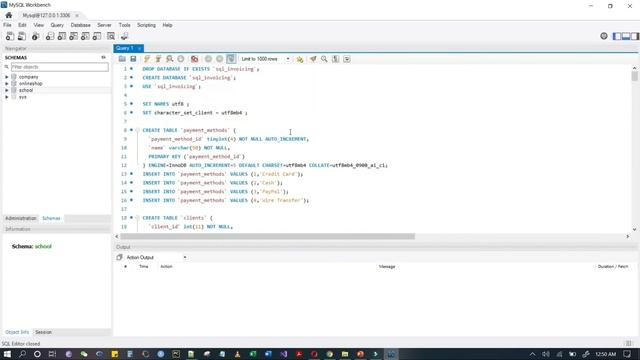Click the create new view icon
The image size is (640, 360).
[73, 36]
